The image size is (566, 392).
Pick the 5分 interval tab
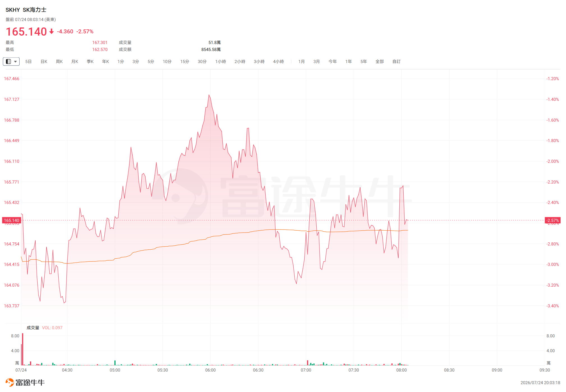coord(151,61)
